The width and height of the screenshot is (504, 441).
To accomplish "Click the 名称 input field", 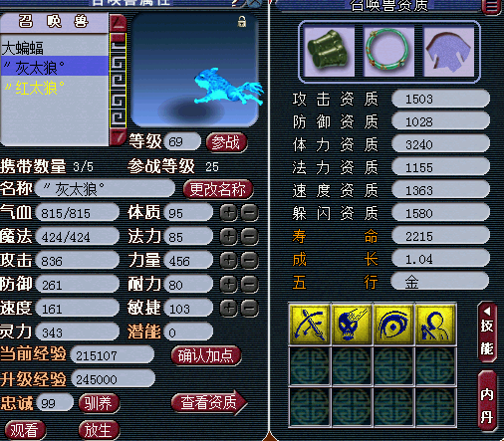I will point(106,189).
